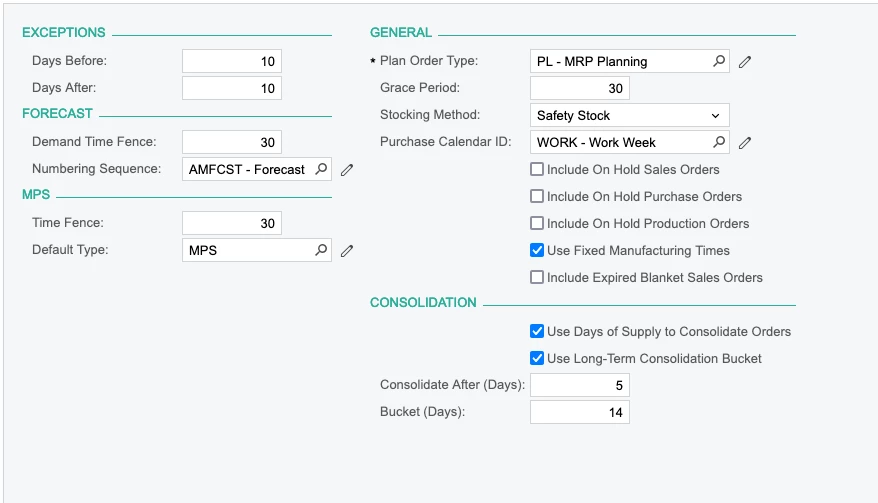878x503 pixels.
Task: Open lookup for MPS Default Type
Action: click(320, 250)
